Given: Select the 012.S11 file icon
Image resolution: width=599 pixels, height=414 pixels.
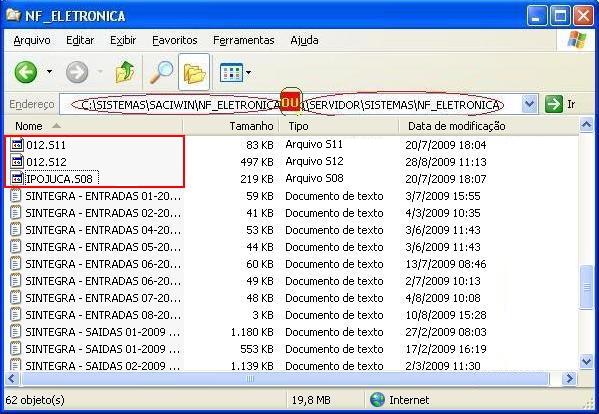Looking at the screenshot, I should coord(17,144).
